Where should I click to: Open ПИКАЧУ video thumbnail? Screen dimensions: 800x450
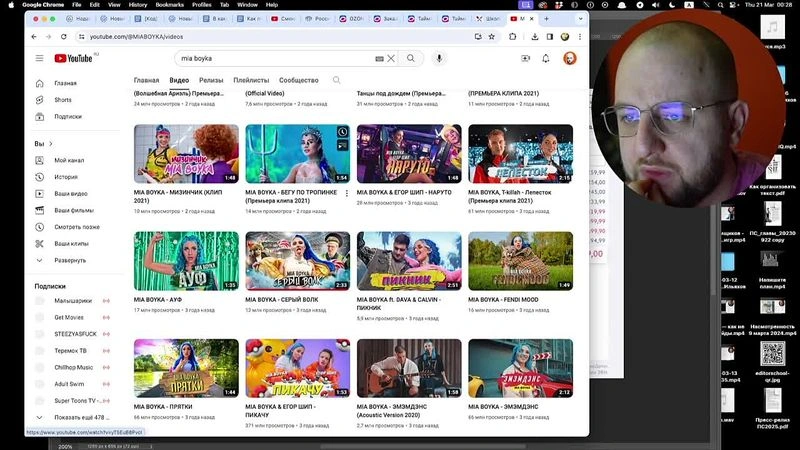point(297,368)
